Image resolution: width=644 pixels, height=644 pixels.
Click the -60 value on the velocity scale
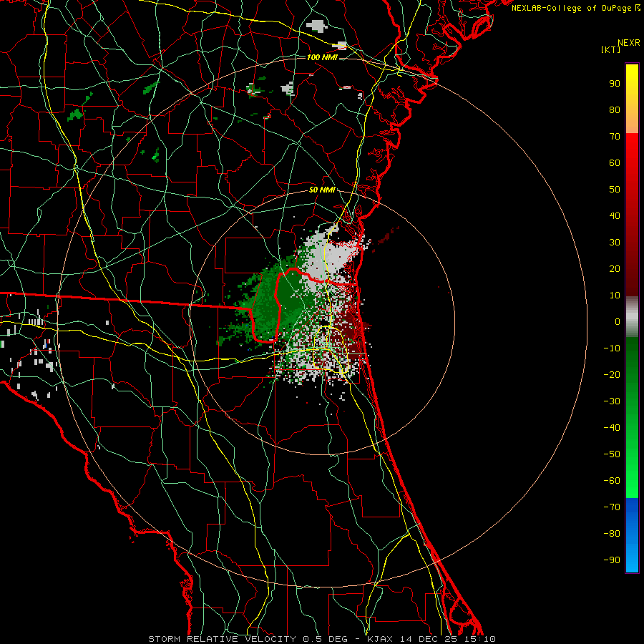(x=612, y=481)
